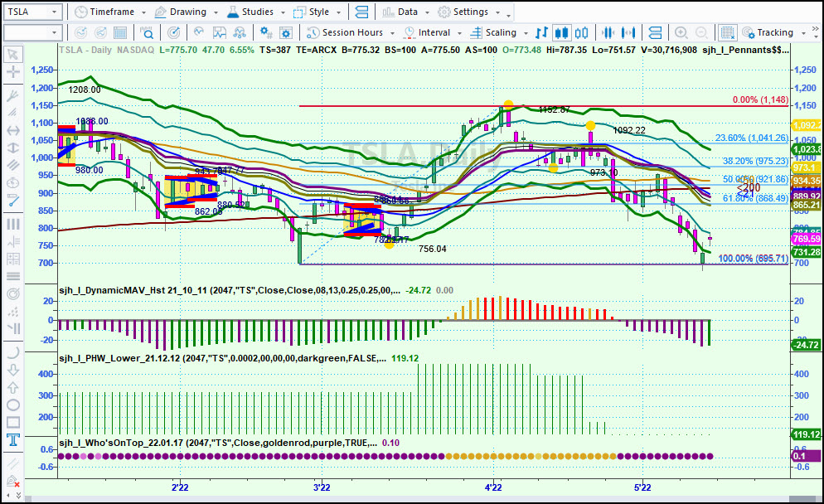Click the window settings gear icon
Screen dimensions: 824x504
[286, 32]
